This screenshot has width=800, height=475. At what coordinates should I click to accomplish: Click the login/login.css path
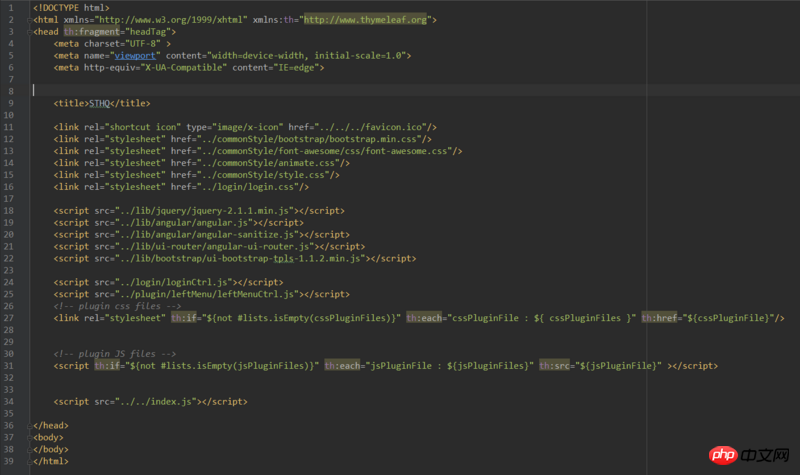coord(248,187)
